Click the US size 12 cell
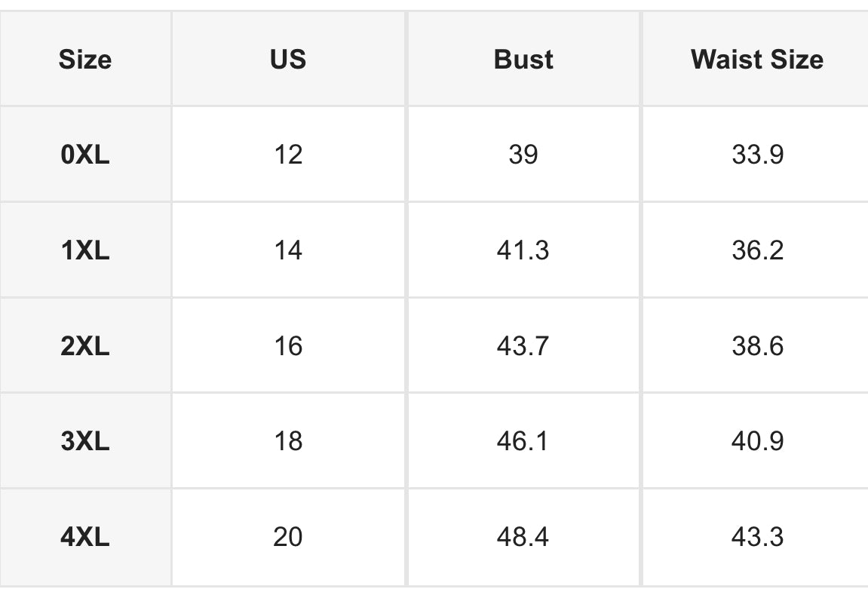This screenshot has width=868, height=592. click(x=288, y=154)
